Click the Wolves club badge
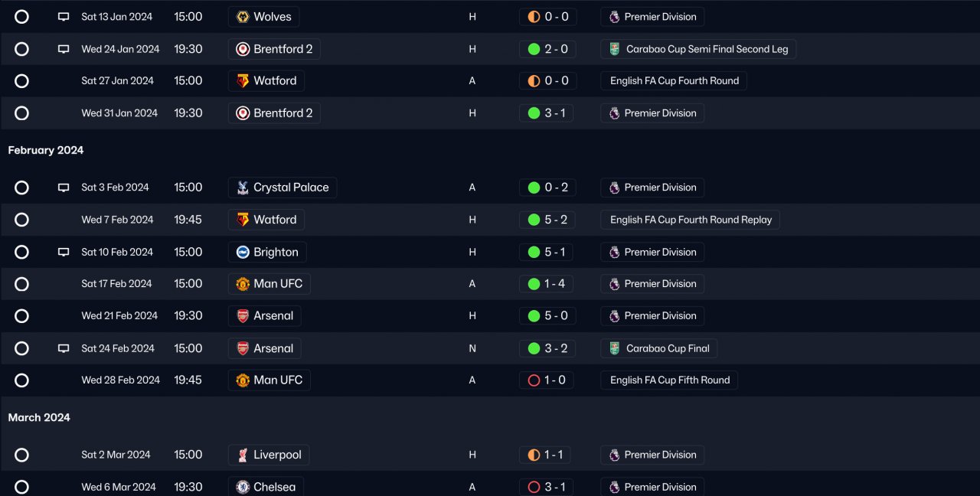This screenshot has height=496, width=980. click(x=243, y=17)
